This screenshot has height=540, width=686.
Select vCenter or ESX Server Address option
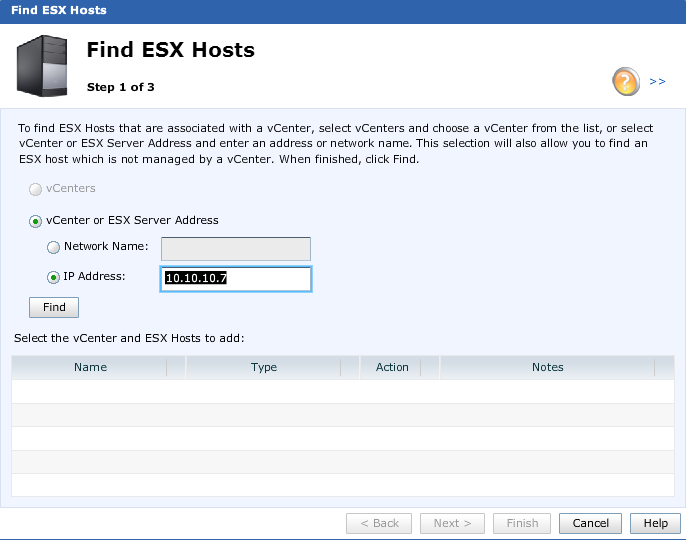(36, 221)
